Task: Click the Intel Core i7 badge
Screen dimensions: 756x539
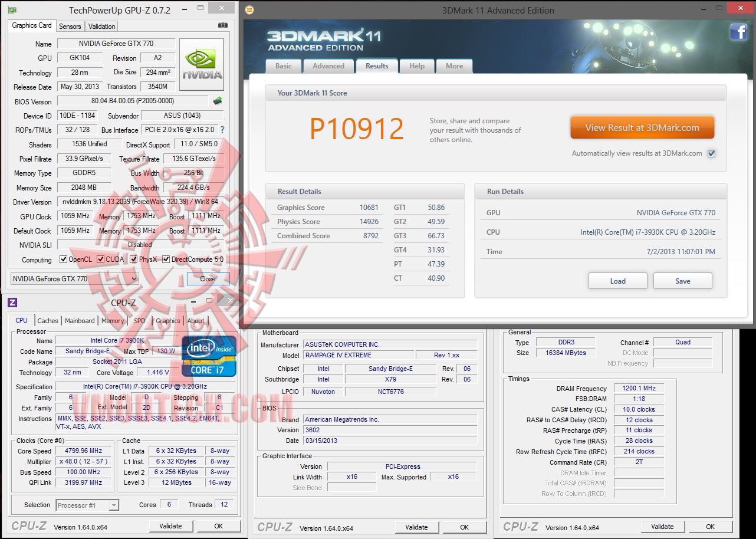Action: click(x=209, y=356)
